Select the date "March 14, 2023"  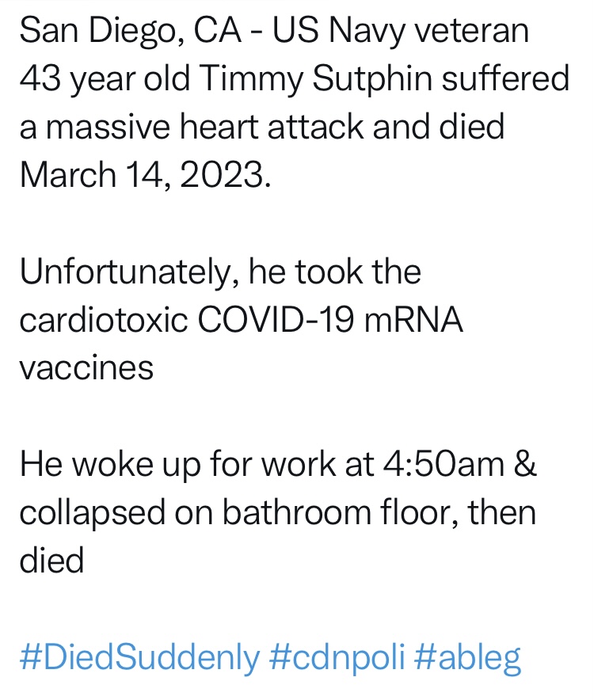(x=144, y=175)
